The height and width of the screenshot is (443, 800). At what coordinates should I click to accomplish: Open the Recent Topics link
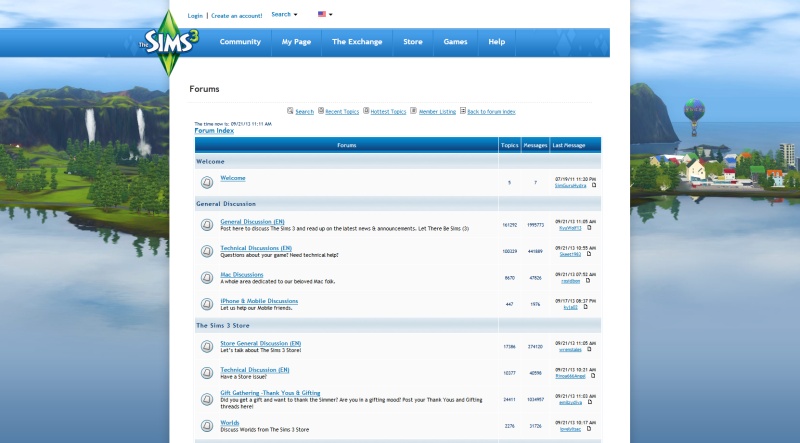click(x=342, y=112)
